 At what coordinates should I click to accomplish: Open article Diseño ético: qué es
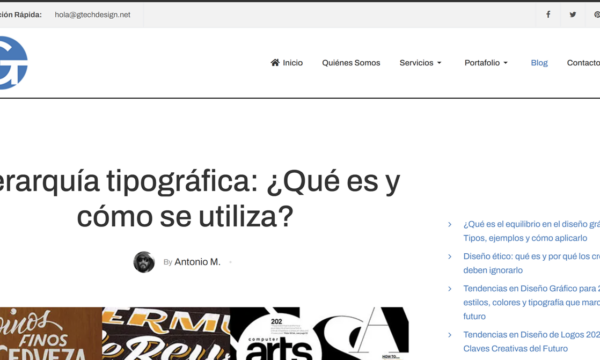(532, 263)
